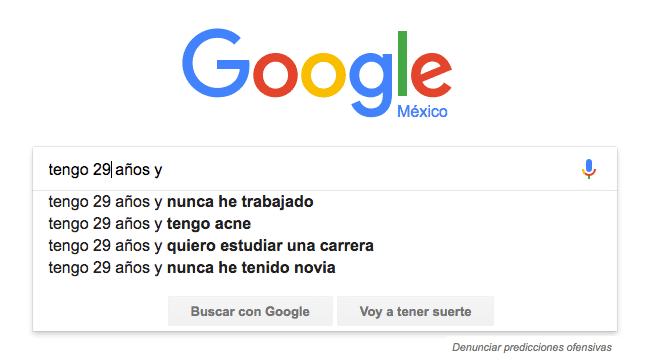This screenshot has height=361, width=646.
Task: Click the yellow o in the Google logo
Action: click(x=323, y=75)
